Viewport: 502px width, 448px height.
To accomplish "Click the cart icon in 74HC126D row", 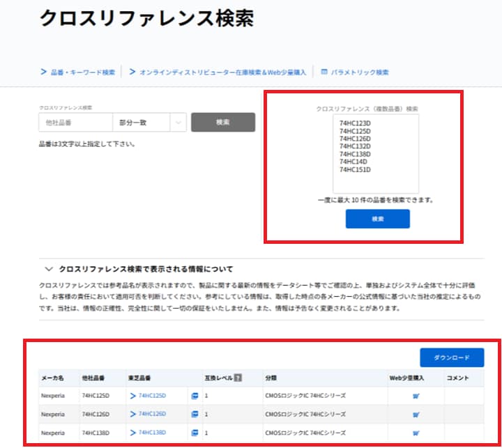I will coord(416,415).
